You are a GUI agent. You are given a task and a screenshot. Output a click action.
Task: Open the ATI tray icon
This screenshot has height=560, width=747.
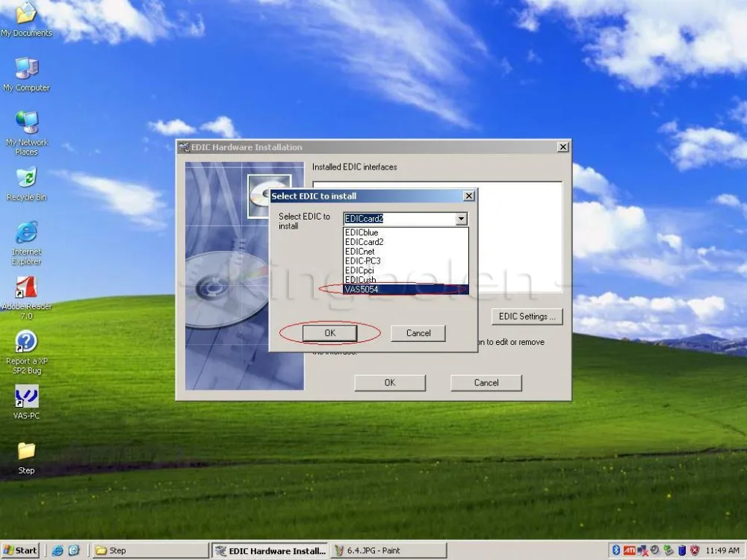coord(629,550)
